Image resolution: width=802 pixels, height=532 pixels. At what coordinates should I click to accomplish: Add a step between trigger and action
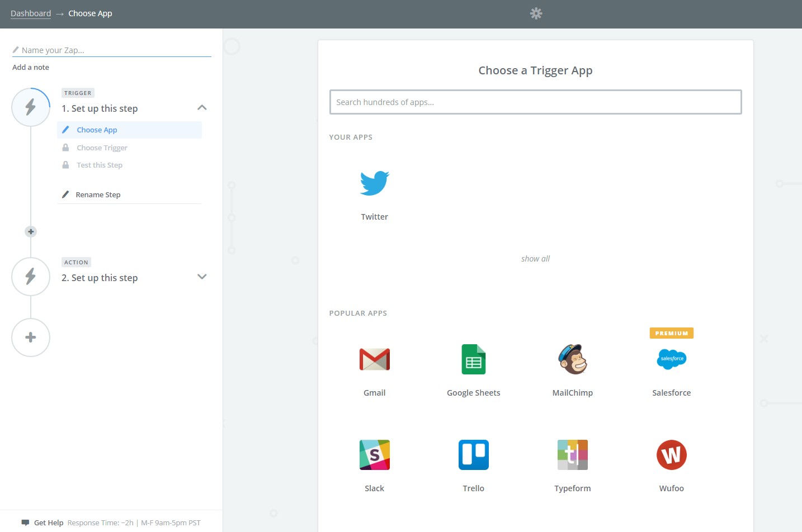click(x=31, y=231)
